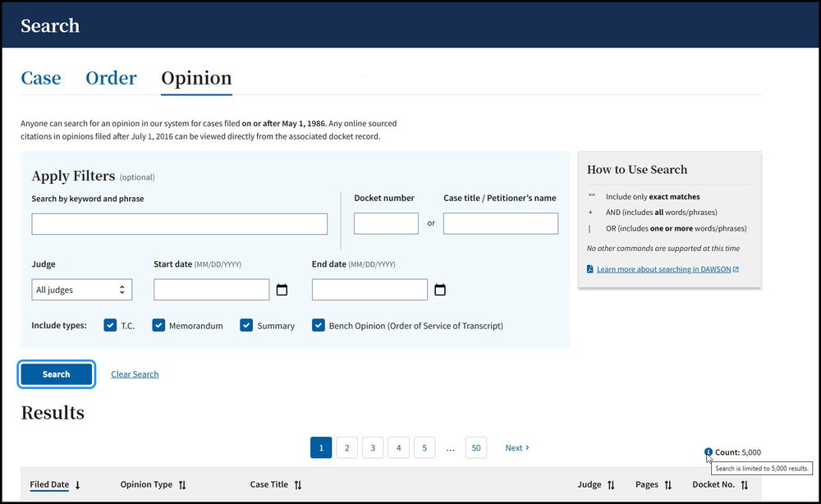Disable the Memorandum opinion type
The image size is (821, 504).
[x=158, y=325]
